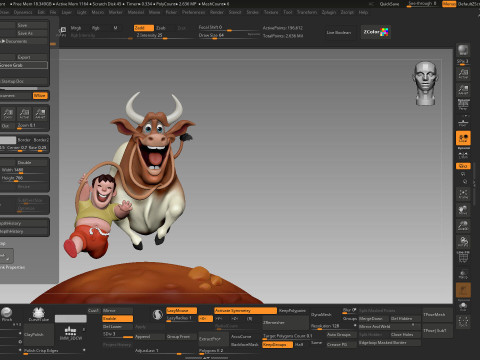Click the Move view icon on right shelf
The height and width of the screenshot is (360, 480).
coord(463,210)
